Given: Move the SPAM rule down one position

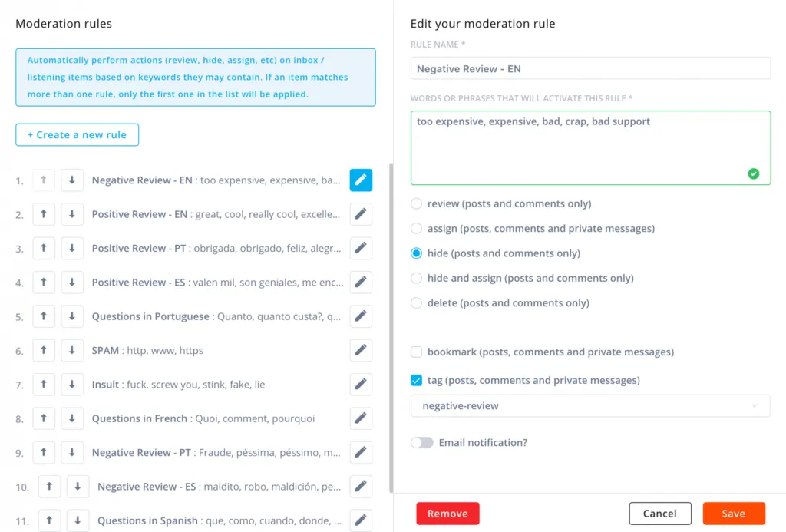Looking at the screenshot, I should [x=72, y=351].
